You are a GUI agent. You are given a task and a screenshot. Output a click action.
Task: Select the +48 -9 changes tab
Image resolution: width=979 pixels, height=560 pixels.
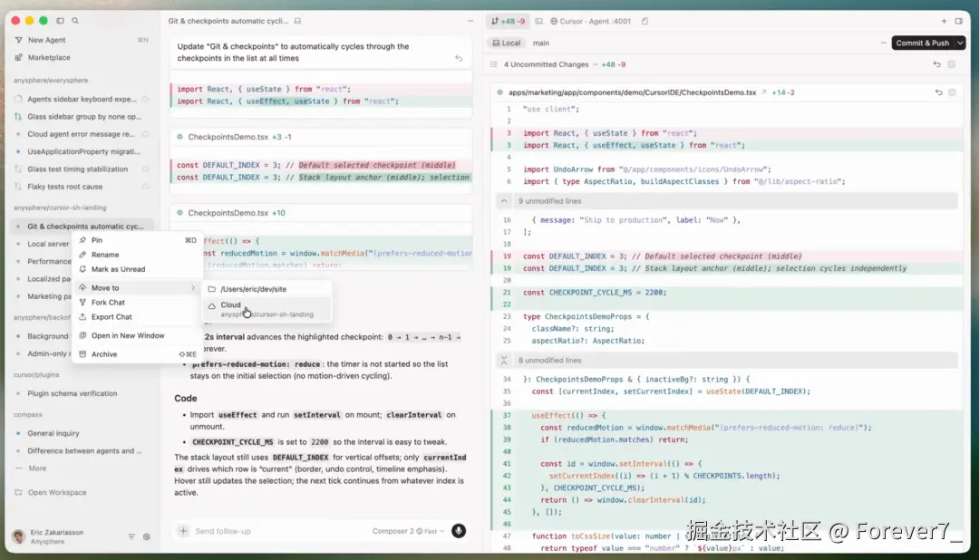click(509, 21)
